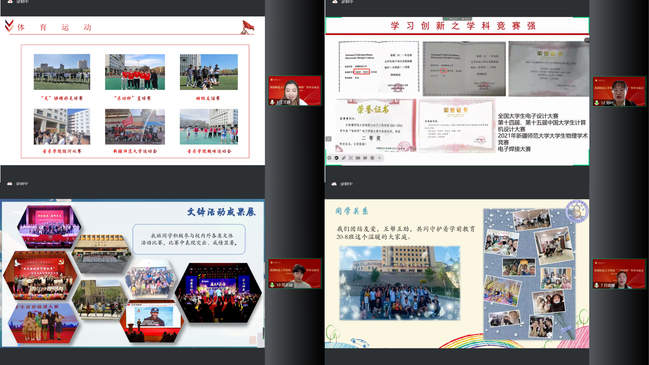Select the pen annotation tool in slide toolbar
Image resolution: width=649 pixels, height=365 pixels.
pos(344,158)
